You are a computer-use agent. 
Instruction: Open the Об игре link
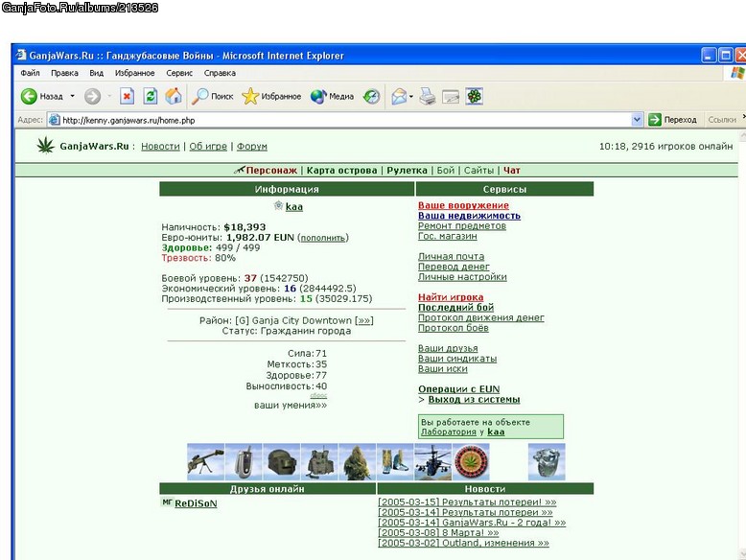[x=208, y=147]
